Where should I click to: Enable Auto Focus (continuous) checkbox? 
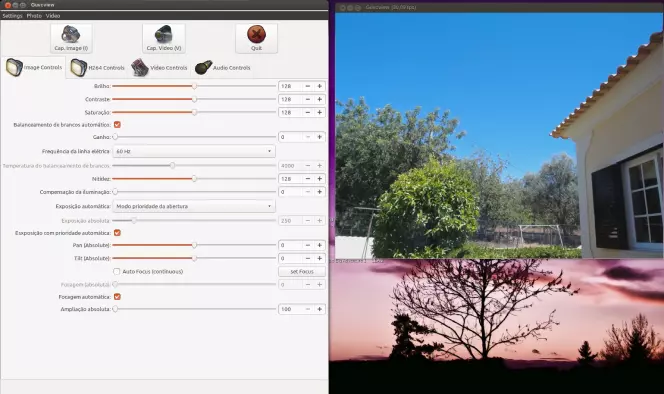116,271
